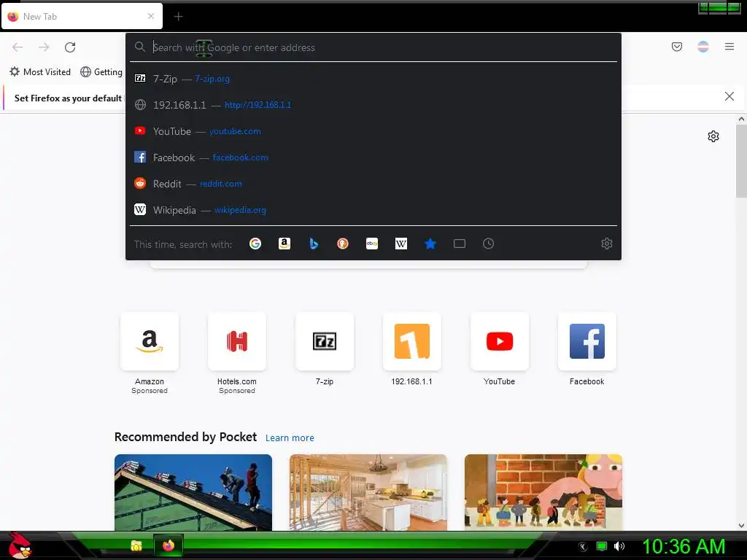747x560 pixels.
Task: Search open tabs using tab icon
Action: coord(460,244)
